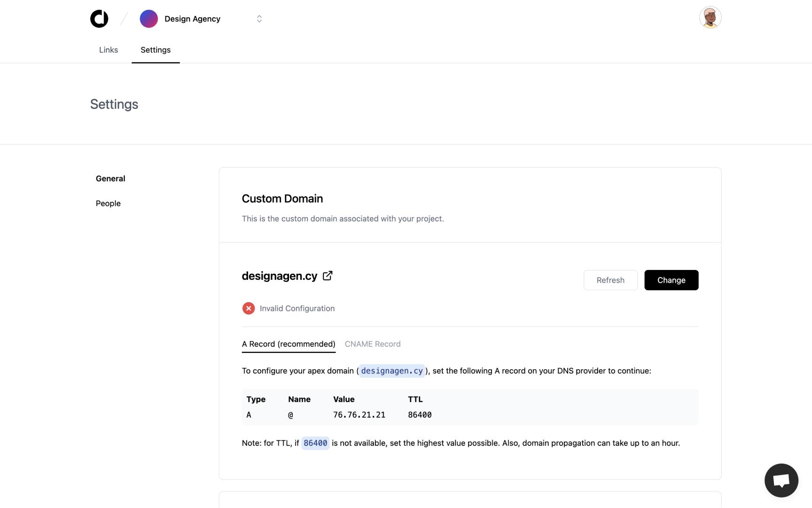Open General settings in sidebar
Viewport: 812px width, 508px height.
click(110, 178)
